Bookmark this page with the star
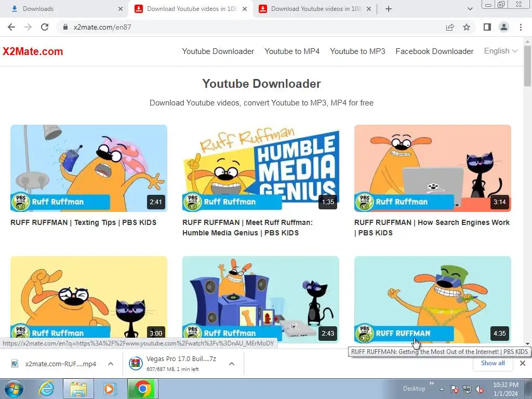The width and height of the screenshot is (532, 399). (x=467, y=27)
